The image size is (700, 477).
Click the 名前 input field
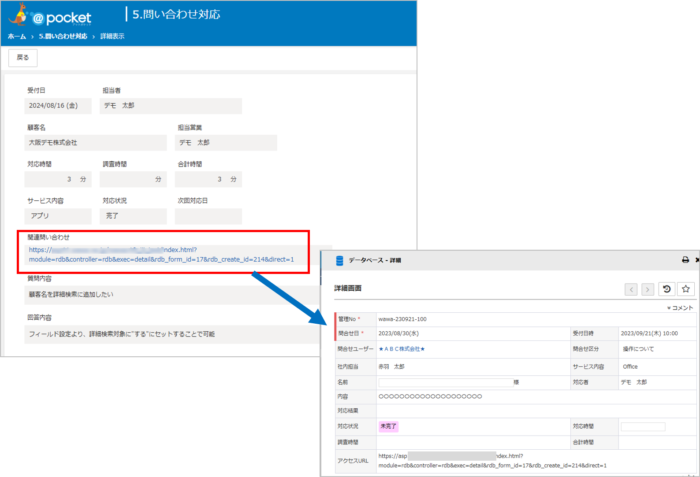445,381
